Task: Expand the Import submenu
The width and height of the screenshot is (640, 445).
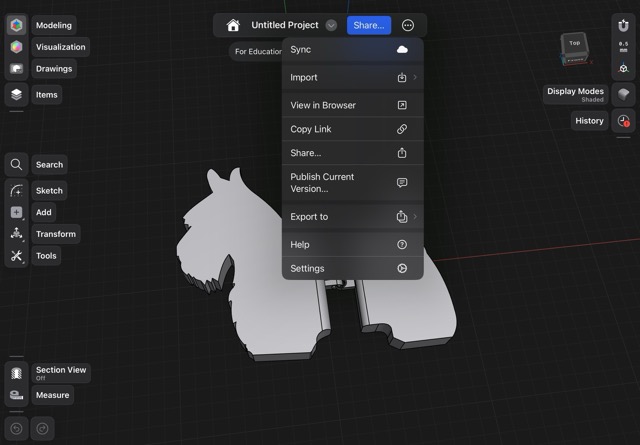Action: tap(353, 78)
